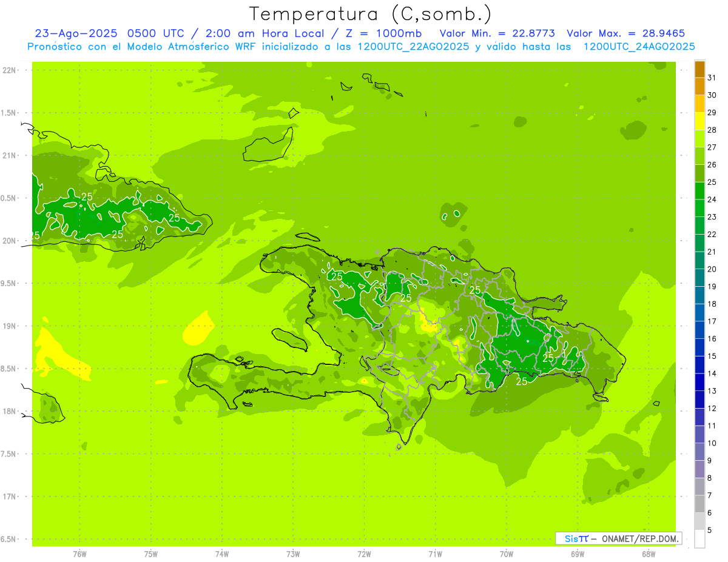728x562 pixels.
Task: Click the '1.5N' latitude label
Action: (8, 113)
